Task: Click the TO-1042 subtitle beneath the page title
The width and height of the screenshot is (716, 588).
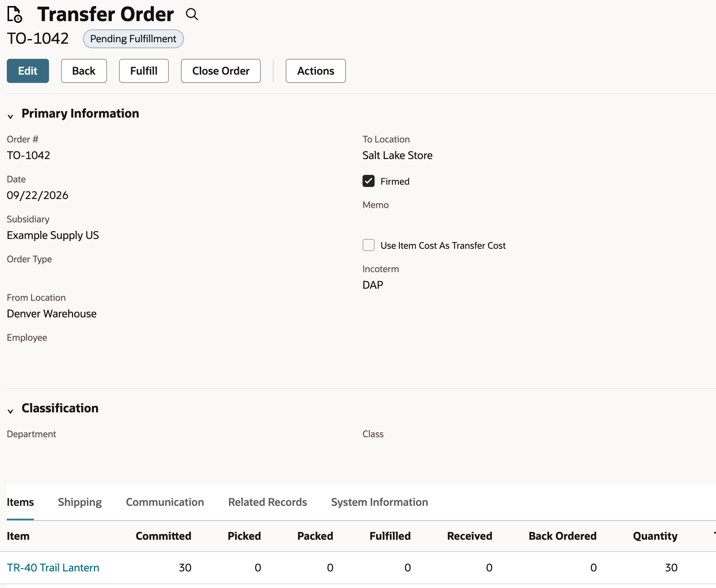Action: pyautogui.click(x=38, y=38)
